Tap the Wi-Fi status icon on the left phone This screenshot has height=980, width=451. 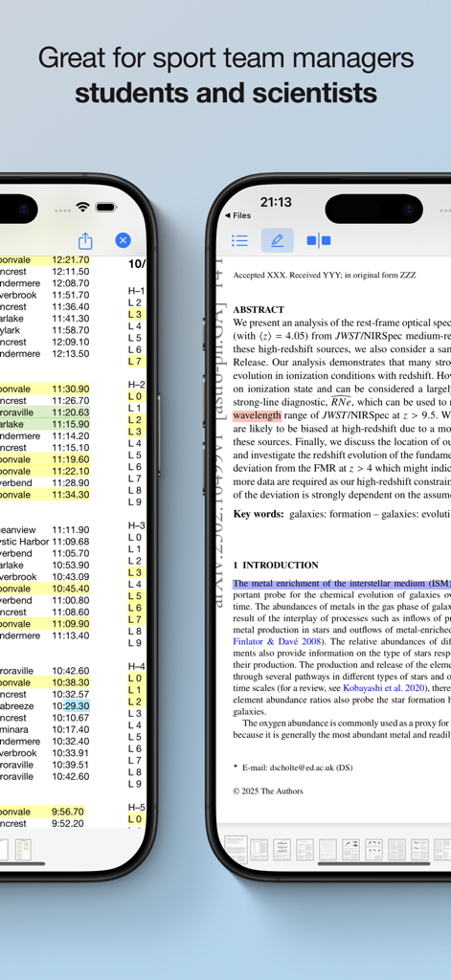(82, 207)
